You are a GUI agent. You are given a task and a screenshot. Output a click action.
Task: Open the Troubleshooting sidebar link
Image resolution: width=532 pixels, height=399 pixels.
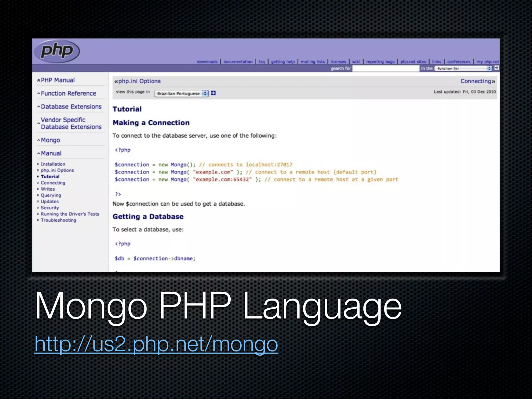58,220
